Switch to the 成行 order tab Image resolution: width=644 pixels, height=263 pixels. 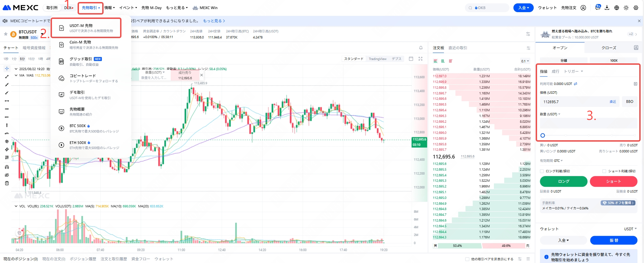[555, 71]
